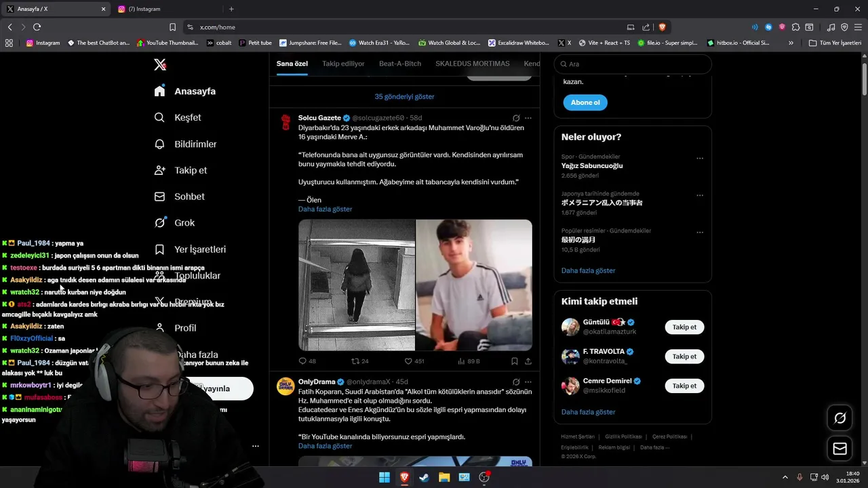868x488 pixels.
Task: Open a new browser tab
Action: (231, 9)
